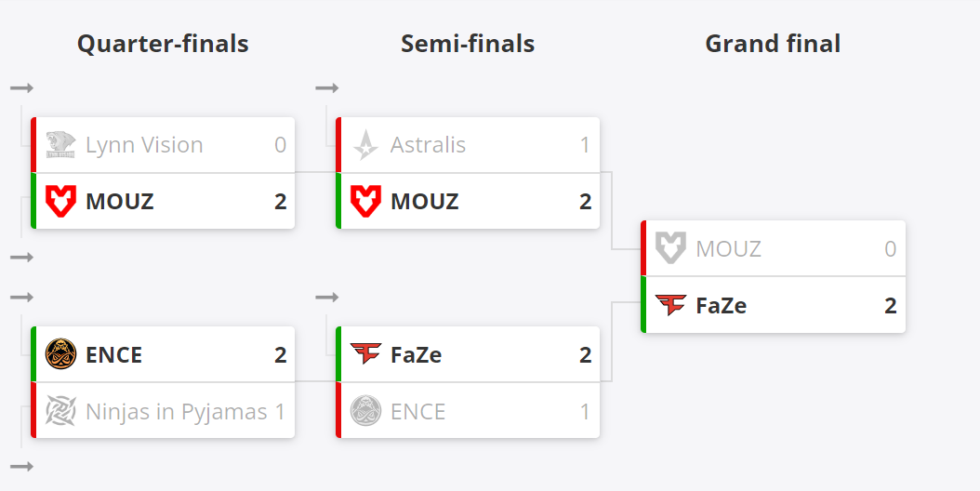Click the FaZe logo in grand final
Screen dimensions: 980x491
click(670, 305)
